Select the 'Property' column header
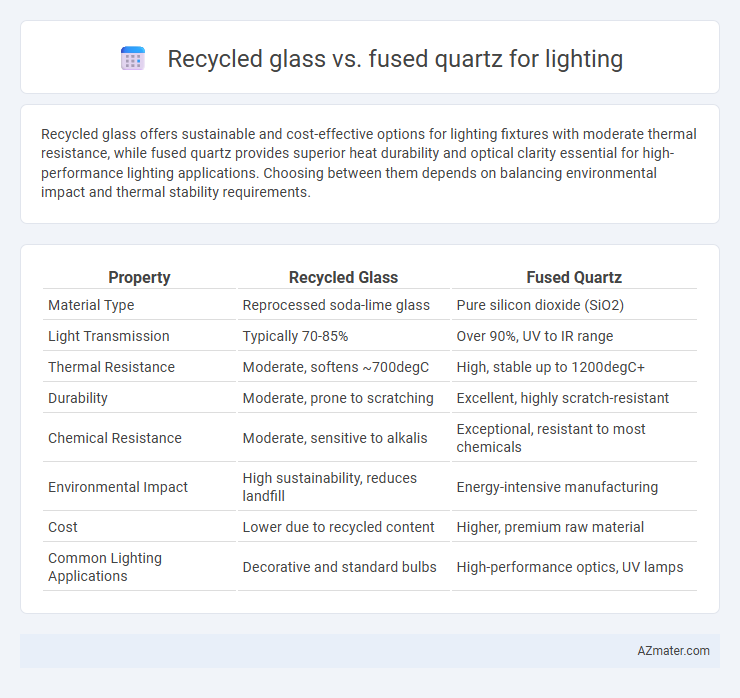The image size is (740, 698). (139, 278)
